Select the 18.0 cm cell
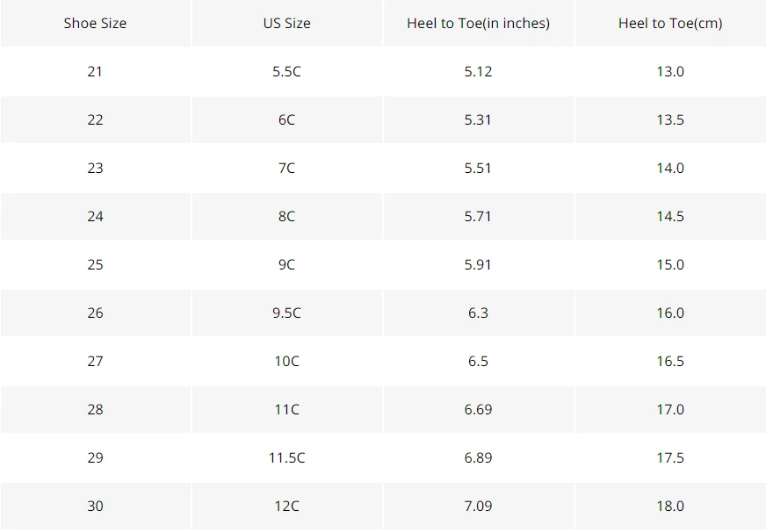766x532 pixels. (670, 507)
